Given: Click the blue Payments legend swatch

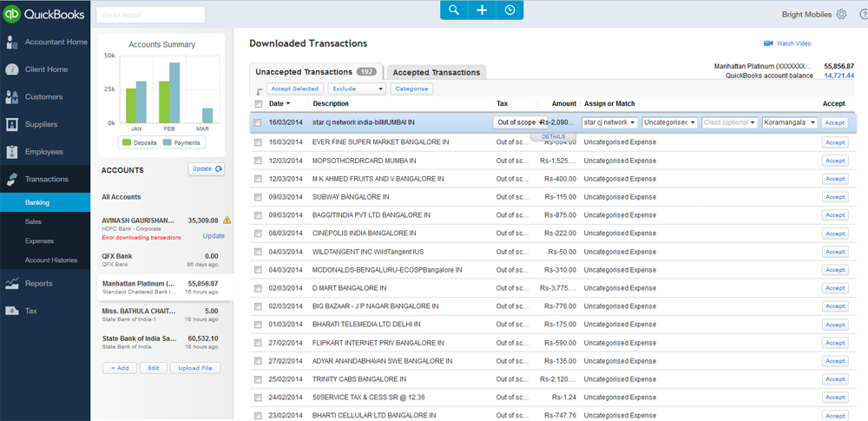Looking at the screenshot, I should (168, 143).
